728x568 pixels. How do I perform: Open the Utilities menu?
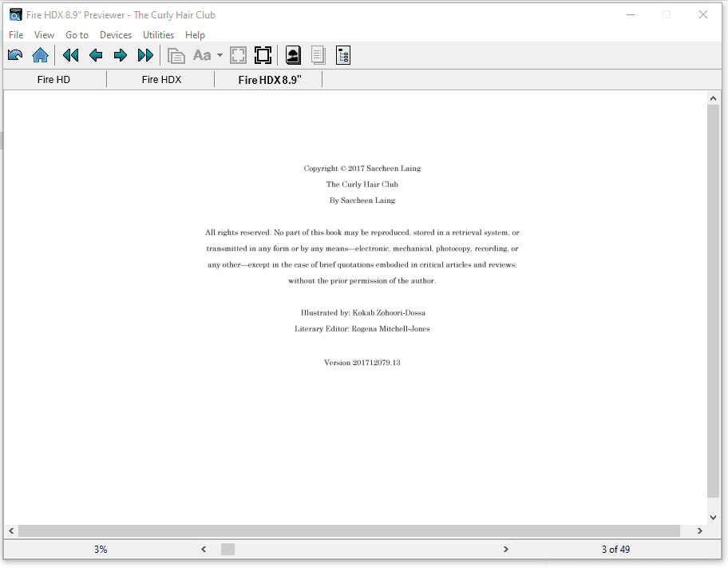(158, 35)
